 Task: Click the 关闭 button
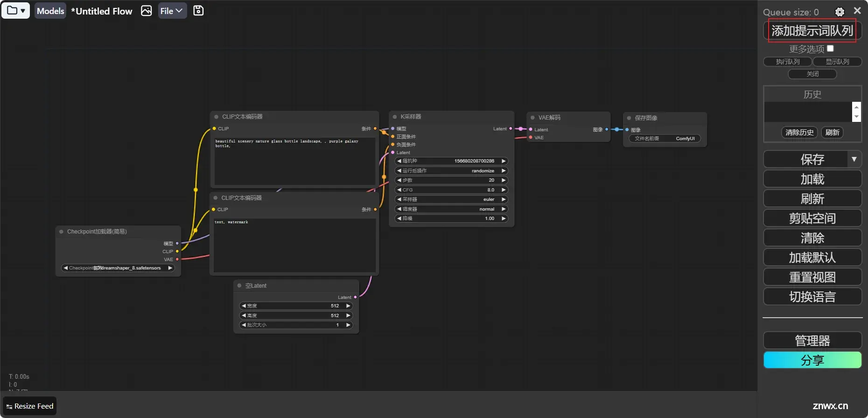[x=812, y=74]
